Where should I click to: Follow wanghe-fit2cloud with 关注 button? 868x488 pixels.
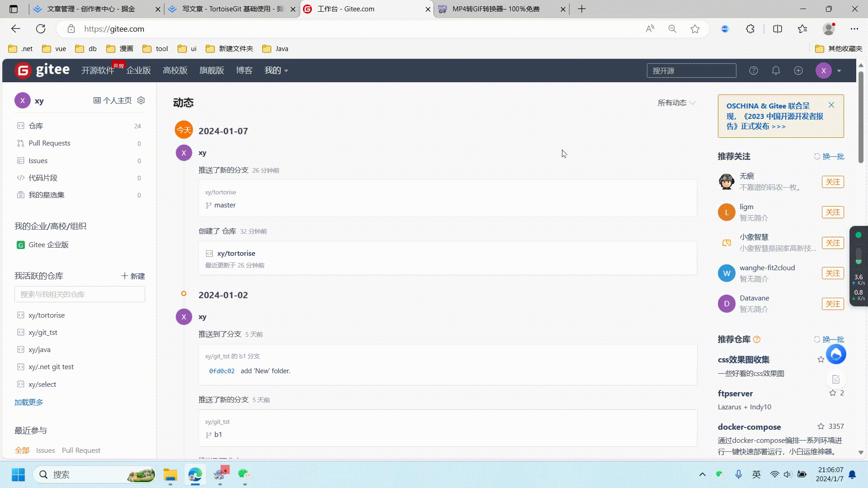(833, 273)
